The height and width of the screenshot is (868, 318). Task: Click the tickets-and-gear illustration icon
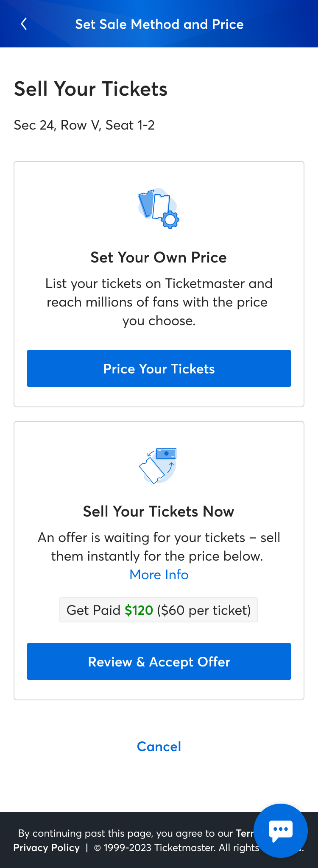click(159, 208)
